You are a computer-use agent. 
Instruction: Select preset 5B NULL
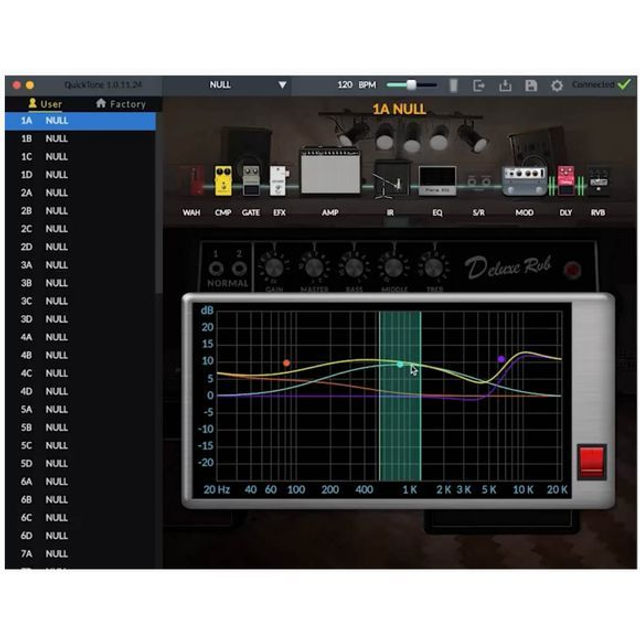click(80, 427)
